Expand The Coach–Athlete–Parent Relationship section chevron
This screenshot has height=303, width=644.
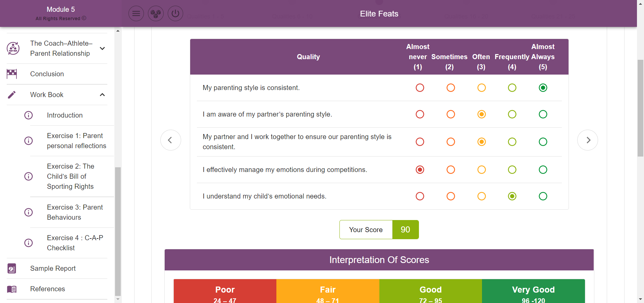coord(102,48)
